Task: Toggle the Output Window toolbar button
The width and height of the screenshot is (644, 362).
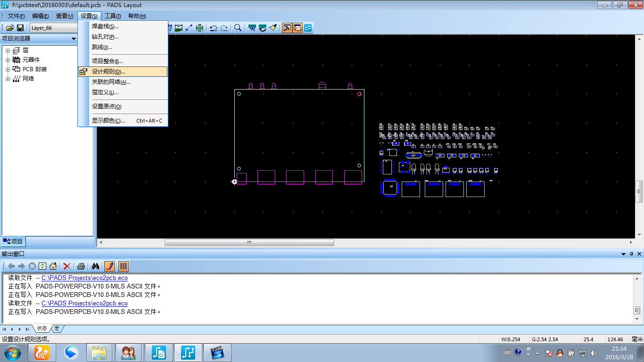Action: pos(287,28)
